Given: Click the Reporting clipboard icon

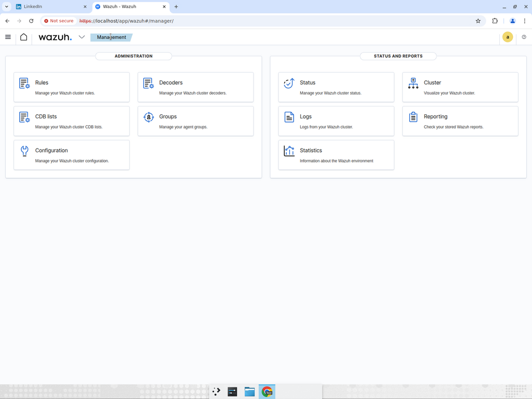Looking at the screenshot, I should point(413,117).
